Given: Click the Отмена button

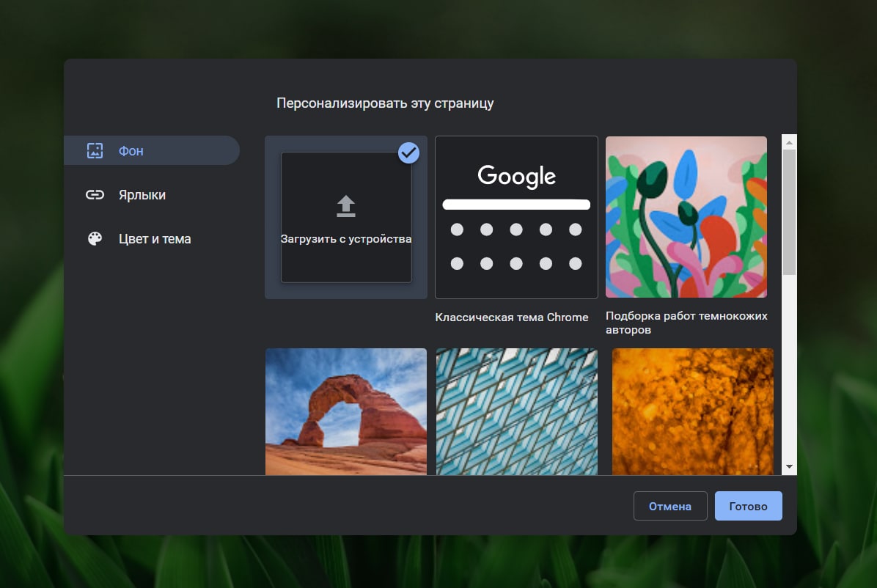Looking at the screenshot, I should tap(670, 506).
